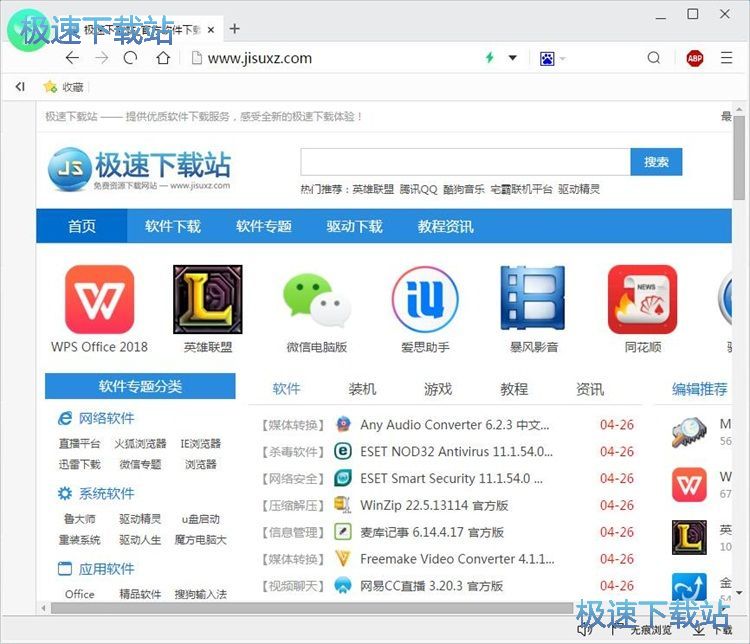The width and height of the screenshot is (750, 644).
Task: Click the 【压缩解压】 category tag
Action: coord(293,505)
